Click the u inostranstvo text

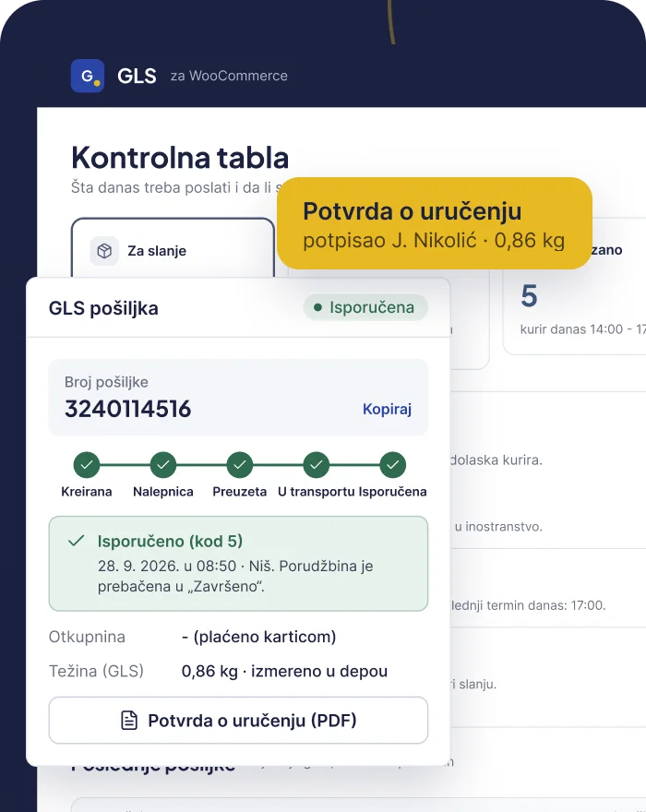498,527
